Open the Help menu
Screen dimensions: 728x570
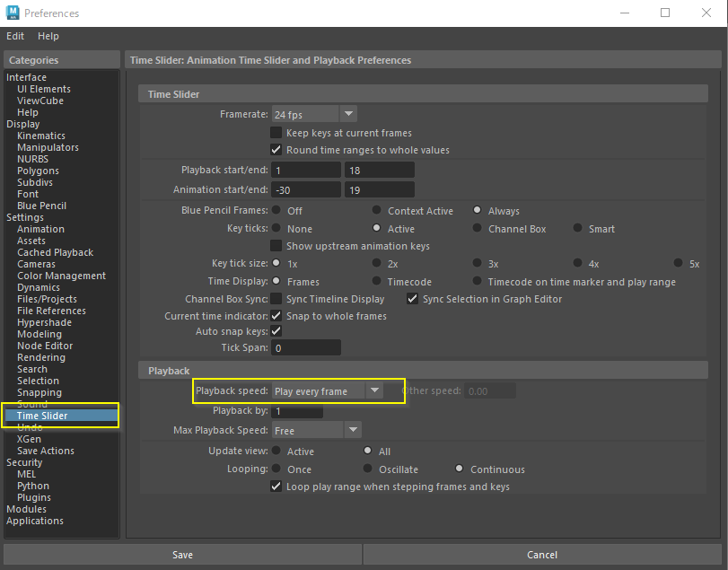click(x=48, y=36)
